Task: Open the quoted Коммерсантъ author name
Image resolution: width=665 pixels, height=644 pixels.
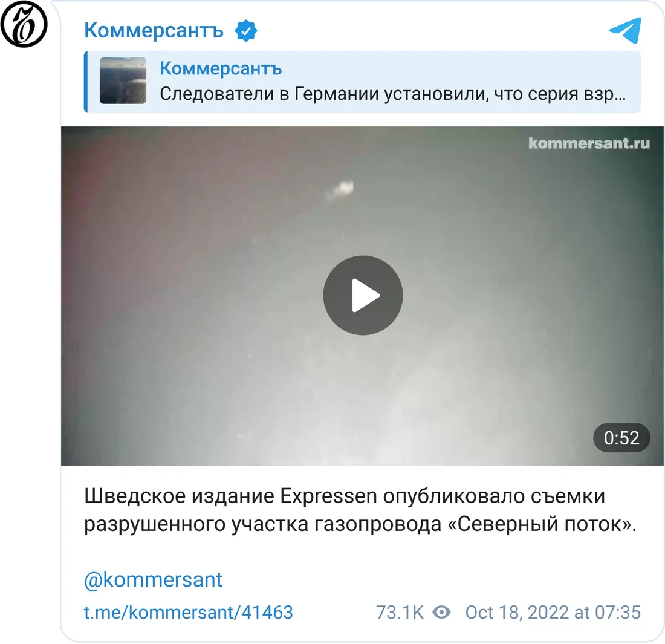Action: pyautogui.click(x=221, y=68)
